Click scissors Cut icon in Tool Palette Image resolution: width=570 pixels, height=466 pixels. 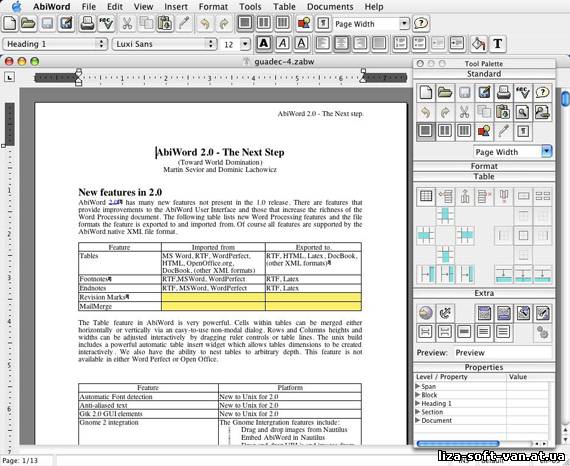(464, 112)
